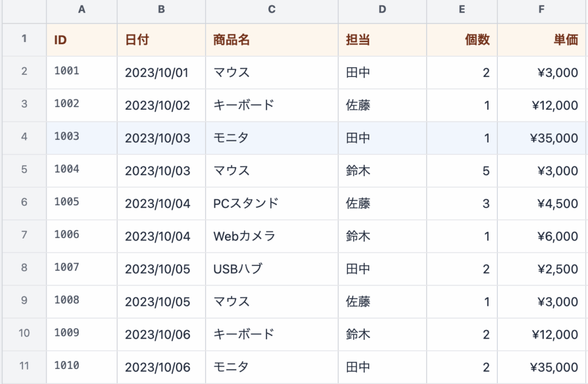The height and width of the screenshot is (384, 588).
Task: Click the row 1 header number
Action: point(24,40)
